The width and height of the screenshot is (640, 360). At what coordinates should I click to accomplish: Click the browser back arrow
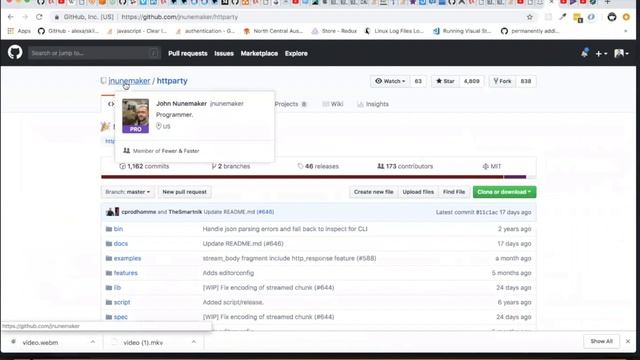[11, 17]
